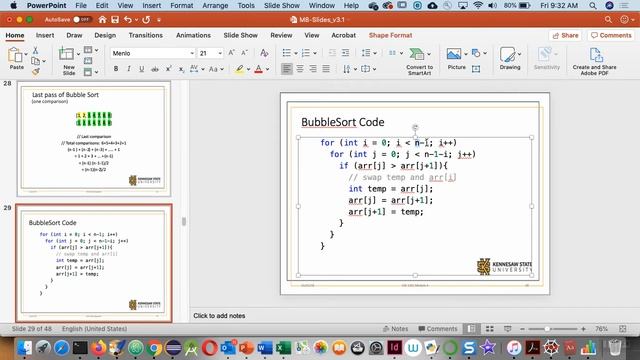Justify the text alignment

[x=326, y=69]
